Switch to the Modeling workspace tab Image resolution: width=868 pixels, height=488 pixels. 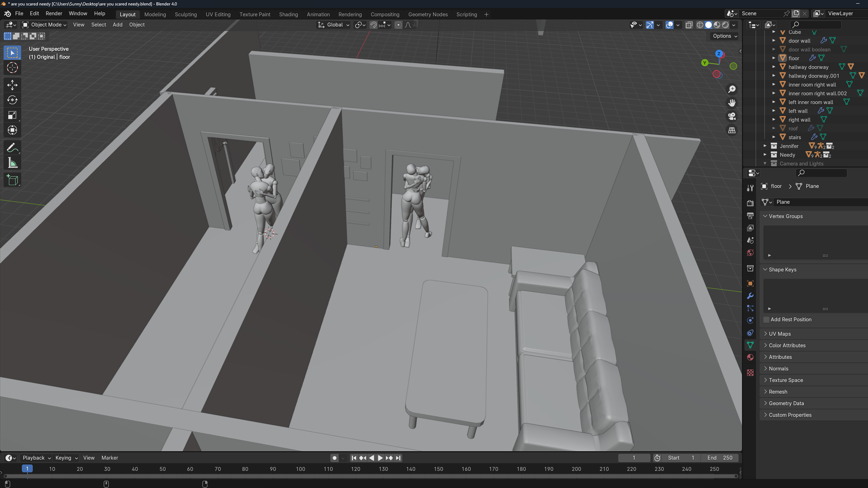[155, 15]
